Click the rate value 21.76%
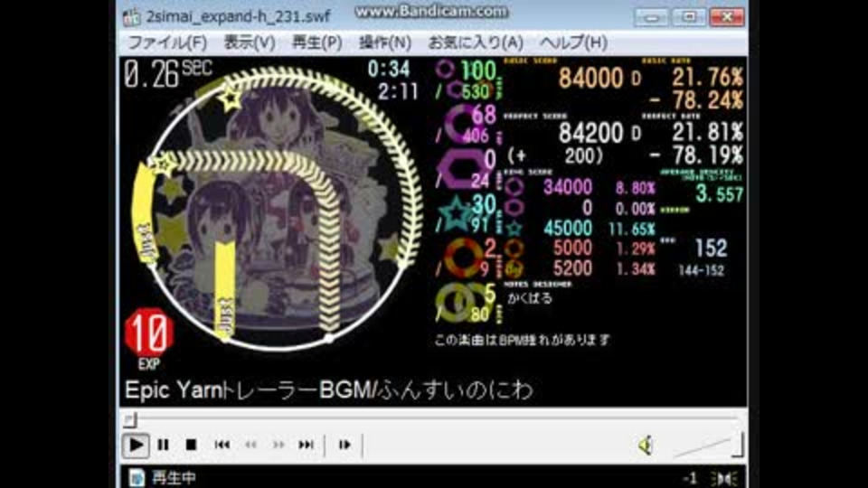Image resolution: width=868 pixels, height=488 pixels. point(707,78)
